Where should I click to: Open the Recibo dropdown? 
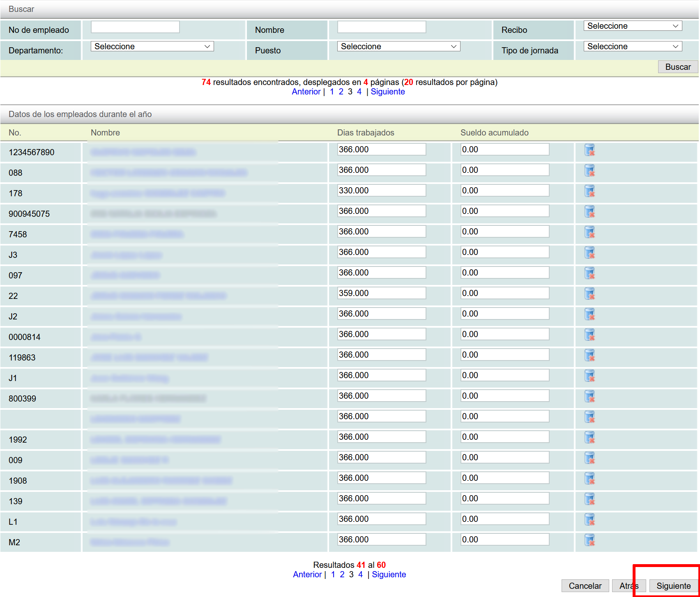[x=632, y=26]
